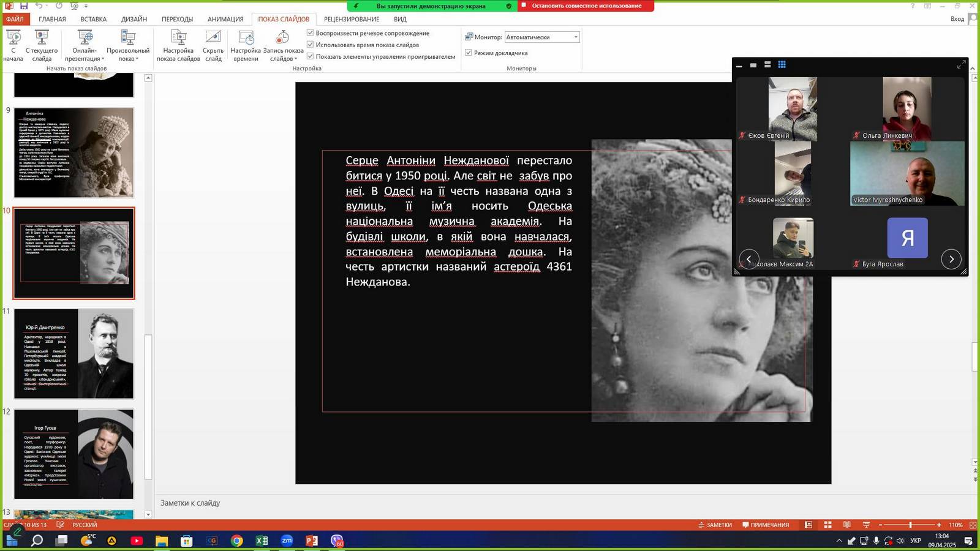980x551 pixels.
Task: Select slide 11 thumbnail Юрій Дмитренко
Action: click(73, 354)
